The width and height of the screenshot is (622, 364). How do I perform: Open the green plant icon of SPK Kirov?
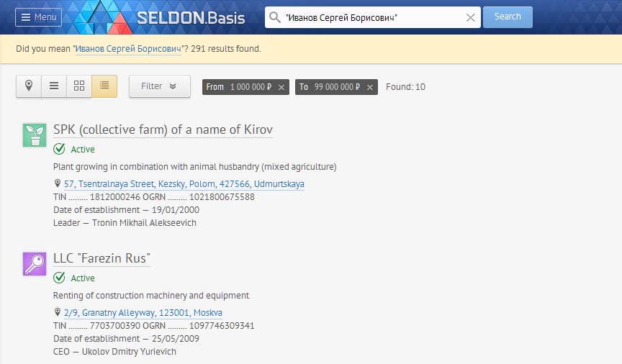click(35, 135)
